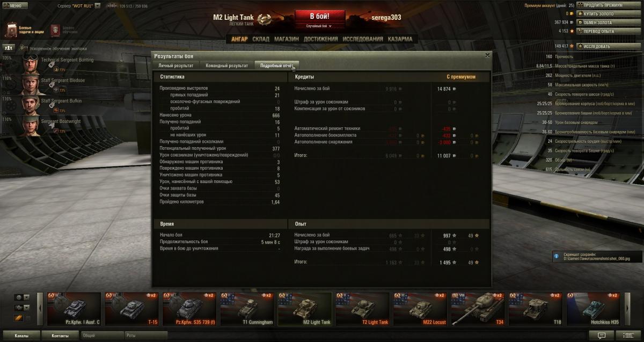
Task: Click the carousel left scroll arrow
Action: [40, 309]
